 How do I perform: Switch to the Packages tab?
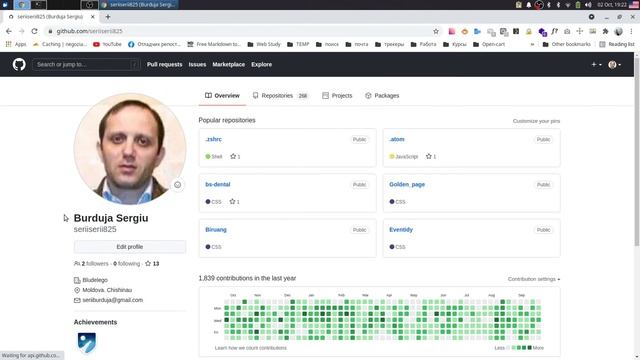click(382, 96)
